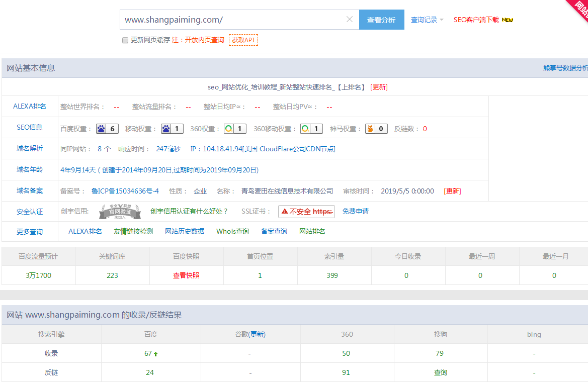Click Baidu indexed count 67

click(148, 354)
